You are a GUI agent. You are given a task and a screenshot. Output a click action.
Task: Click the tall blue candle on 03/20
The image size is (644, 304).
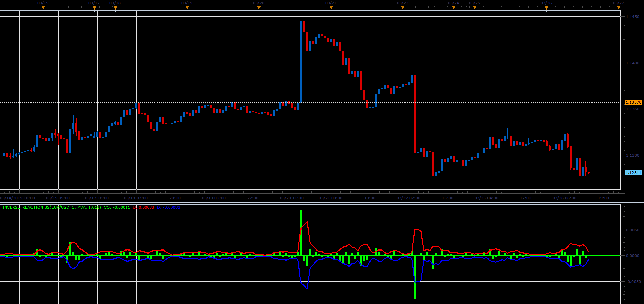[301, 62]
